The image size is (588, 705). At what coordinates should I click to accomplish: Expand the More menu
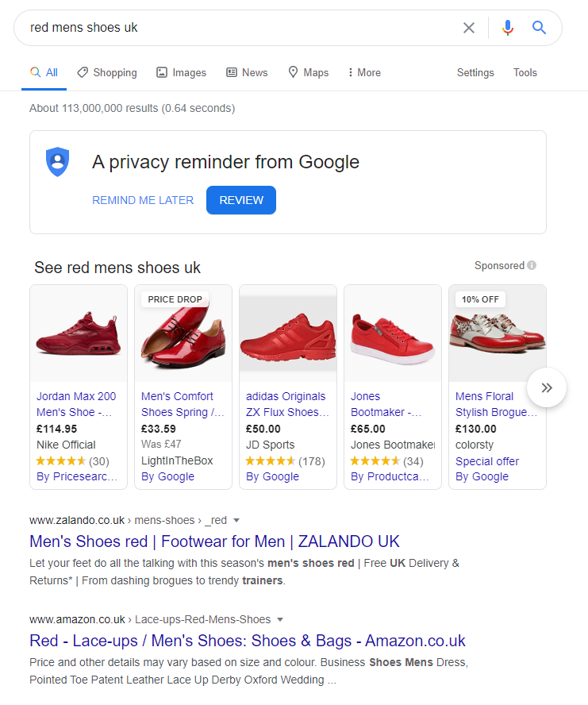pos(364,72)
